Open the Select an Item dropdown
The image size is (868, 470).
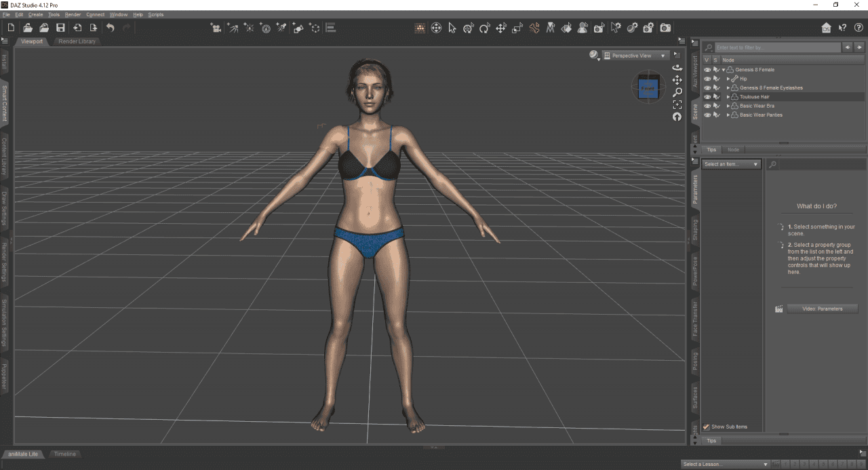point(732,164)
